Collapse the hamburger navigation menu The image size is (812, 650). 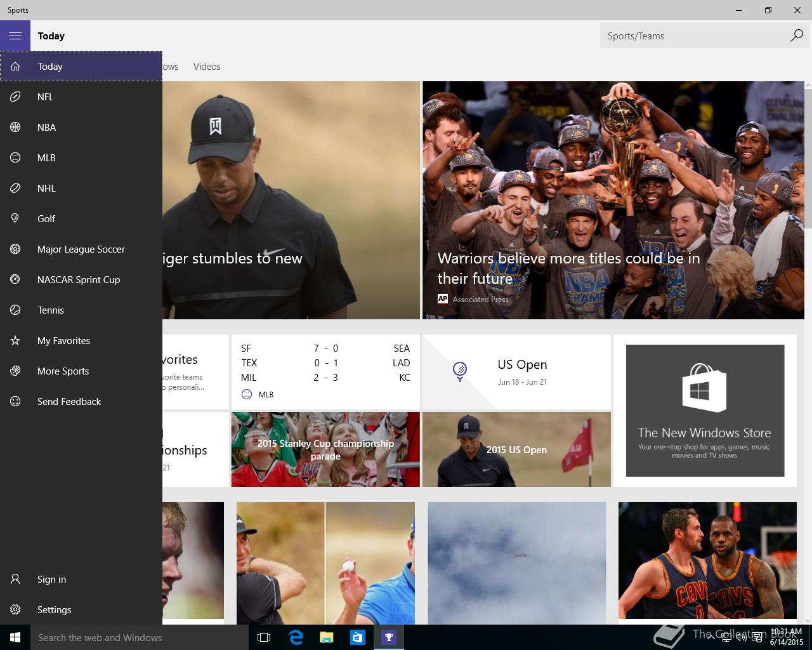point(15,36)
